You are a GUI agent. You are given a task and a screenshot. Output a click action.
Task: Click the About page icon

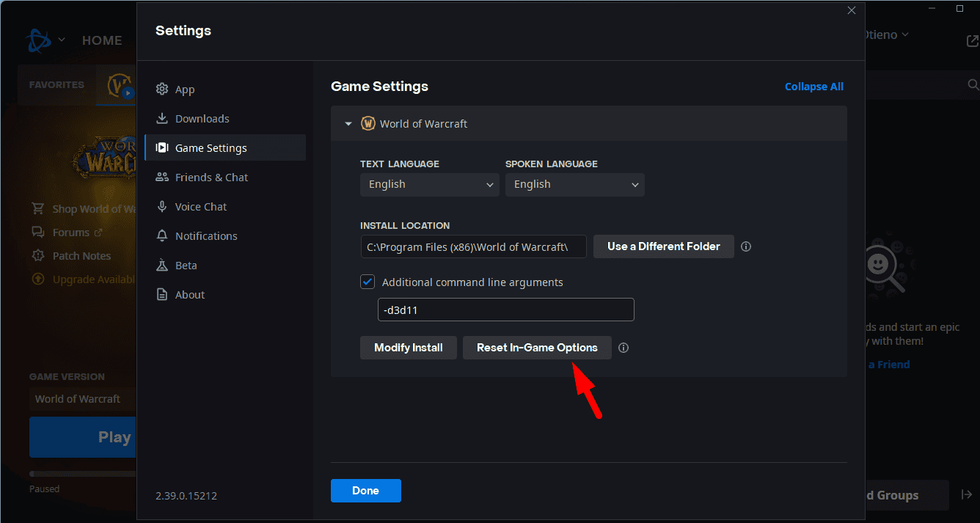[x=162, y=294]
